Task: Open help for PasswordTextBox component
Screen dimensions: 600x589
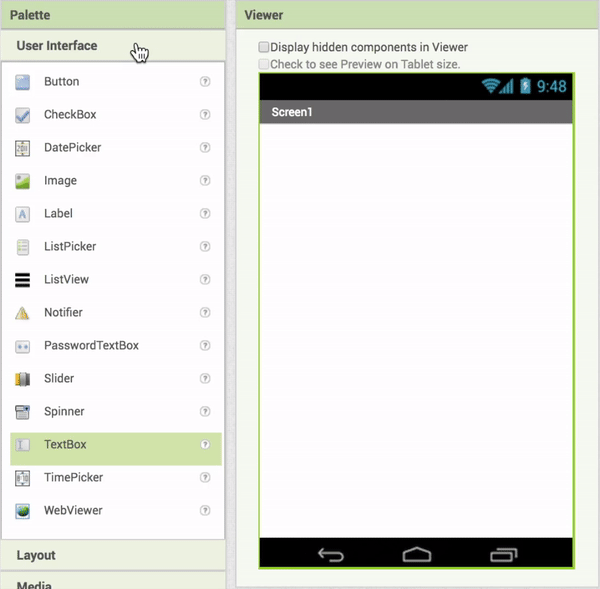Action: tap(205, 345)
